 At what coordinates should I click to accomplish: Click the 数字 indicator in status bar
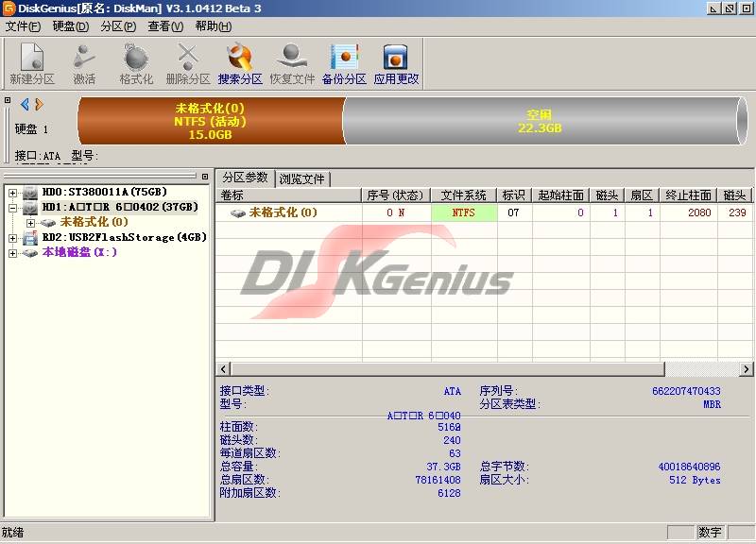[x=710, y=533]
